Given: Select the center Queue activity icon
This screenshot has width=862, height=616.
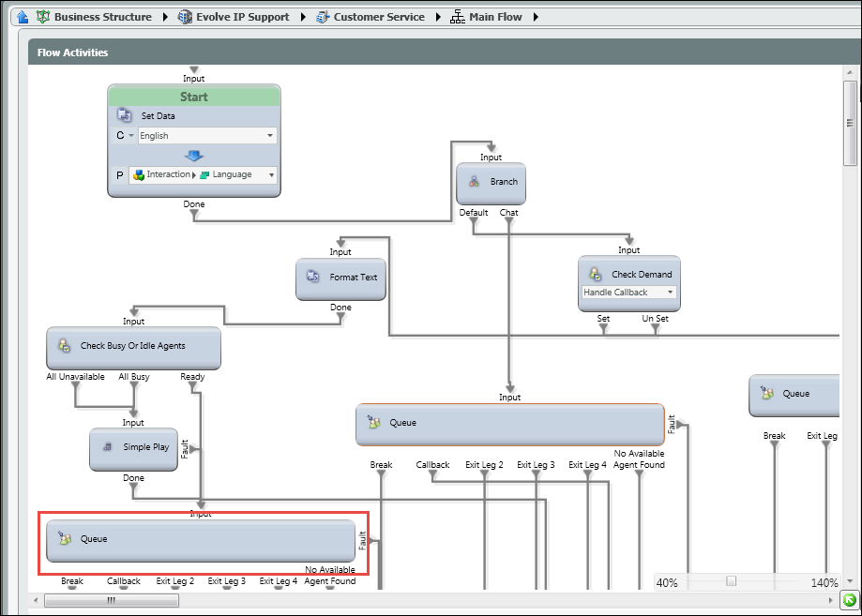Looking at the screenshot, I should coord(374,423).
